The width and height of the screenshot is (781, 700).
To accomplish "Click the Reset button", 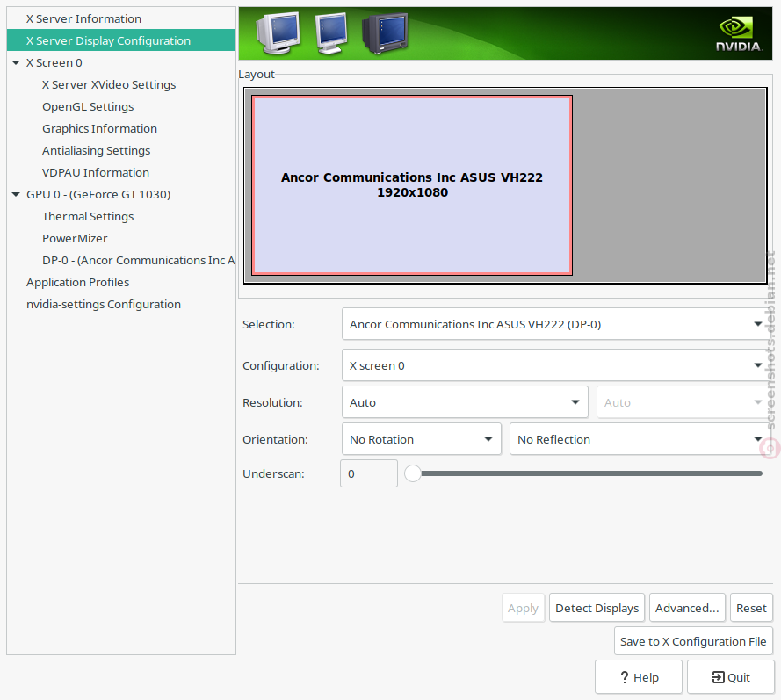I will click(751, 608).
